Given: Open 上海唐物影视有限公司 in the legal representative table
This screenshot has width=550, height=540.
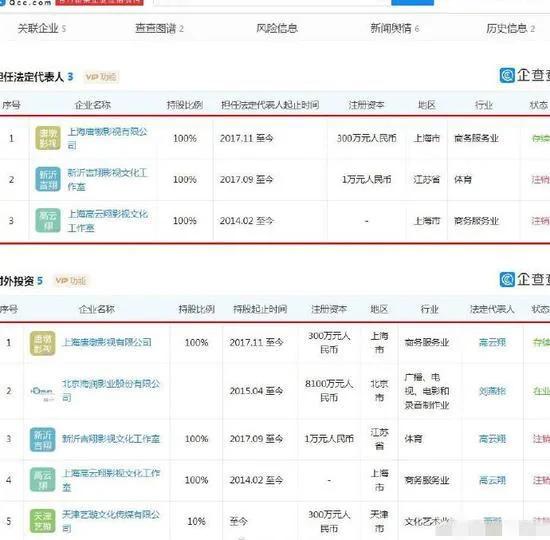Looking at the screenshot, I should point(107,138).
